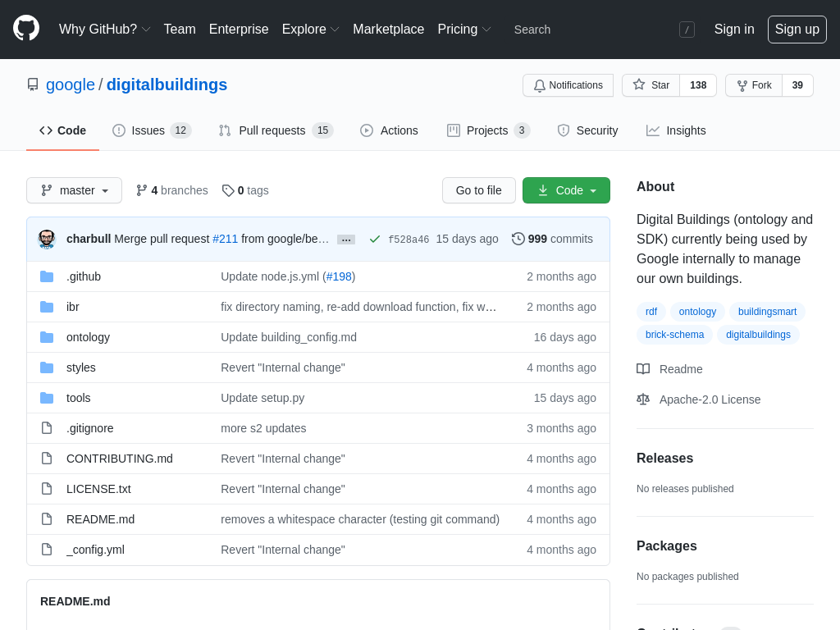Open commit hash f528a46
Screen dimensions: 840x630
[x=409, y=240]
